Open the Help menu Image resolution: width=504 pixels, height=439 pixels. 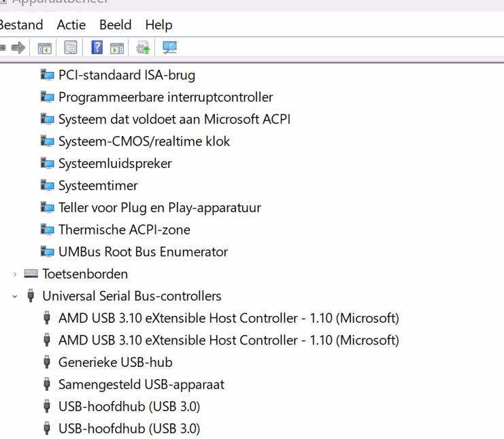coord(158,25)
